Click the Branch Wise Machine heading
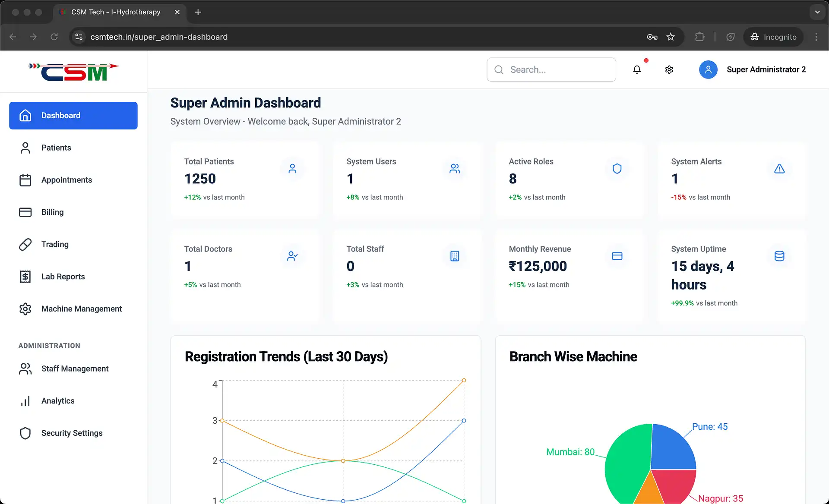The image size is (829, 504). pyautogui.click(x=573, y=357)
